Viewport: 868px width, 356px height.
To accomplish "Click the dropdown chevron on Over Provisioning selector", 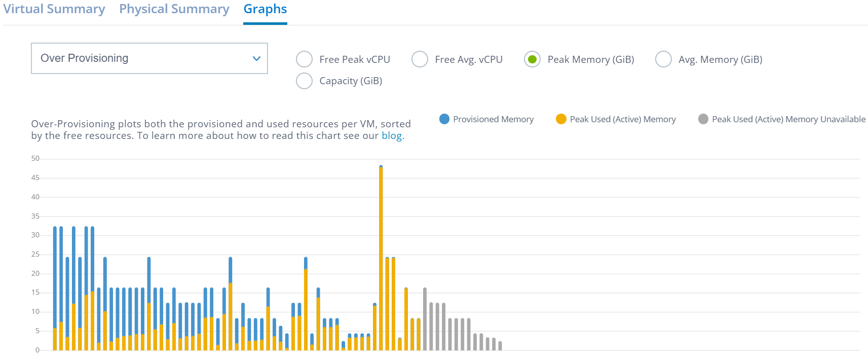I will point(256,58).
